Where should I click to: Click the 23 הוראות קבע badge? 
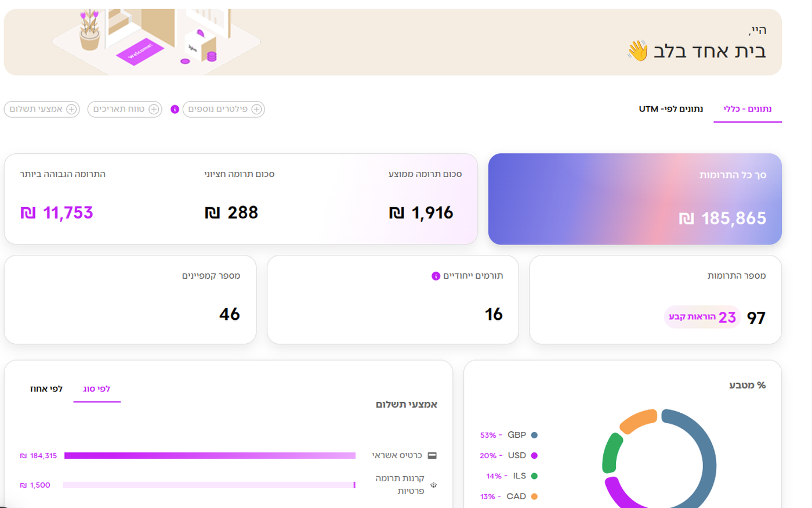(702, 317)
